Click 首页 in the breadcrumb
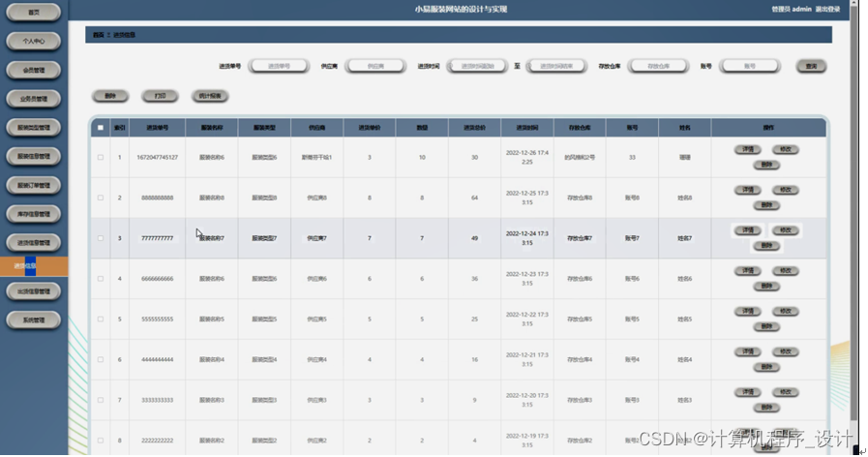The image size is (868, 457). point(99,35)
